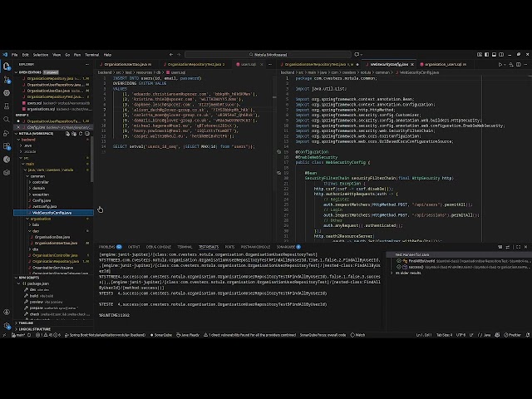The height and width of the screenshot is (399, 532).
Task: Split the right editor group
Action: pyautogui.click(x=518, y=64)
